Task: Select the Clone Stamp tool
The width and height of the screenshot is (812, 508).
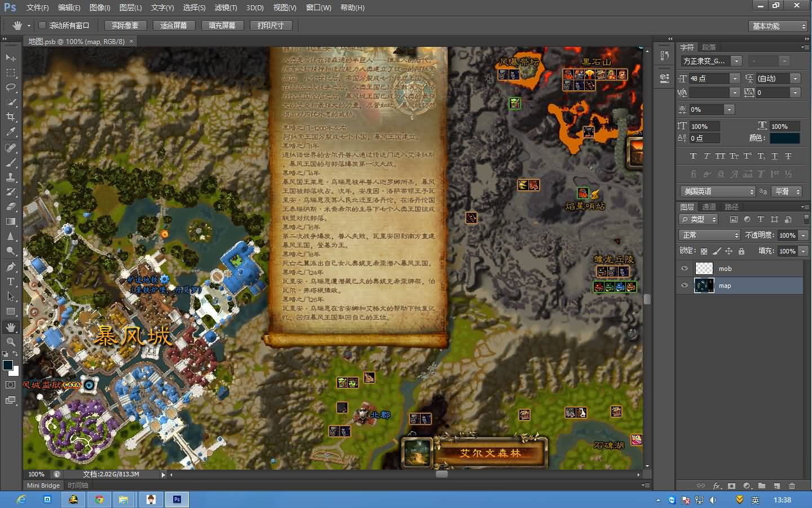Action: click(x=11, y=177)
